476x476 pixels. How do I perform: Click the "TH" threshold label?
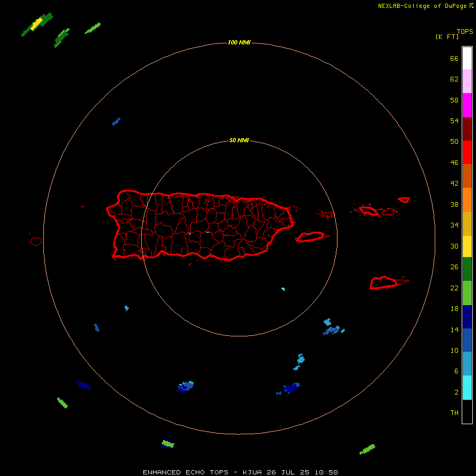point(454,413)
